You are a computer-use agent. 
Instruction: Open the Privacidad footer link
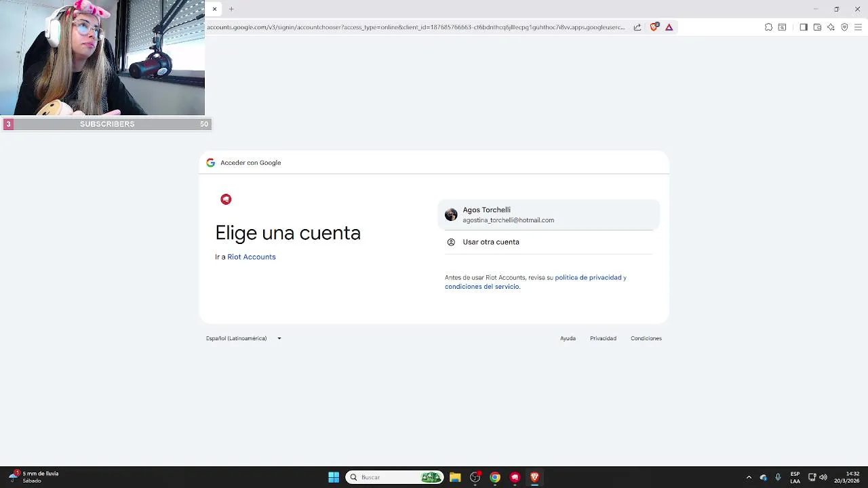click(x=603, y=338)
